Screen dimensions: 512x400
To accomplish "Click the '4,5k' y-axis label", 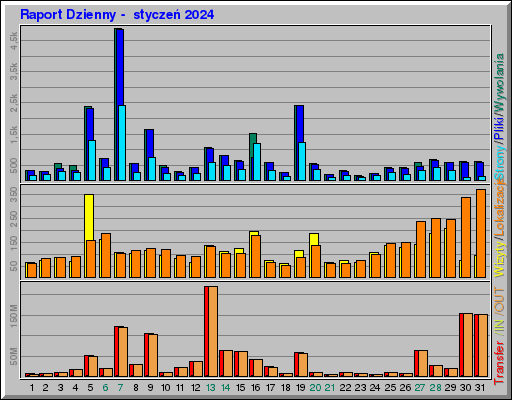I will pos(14,41).
